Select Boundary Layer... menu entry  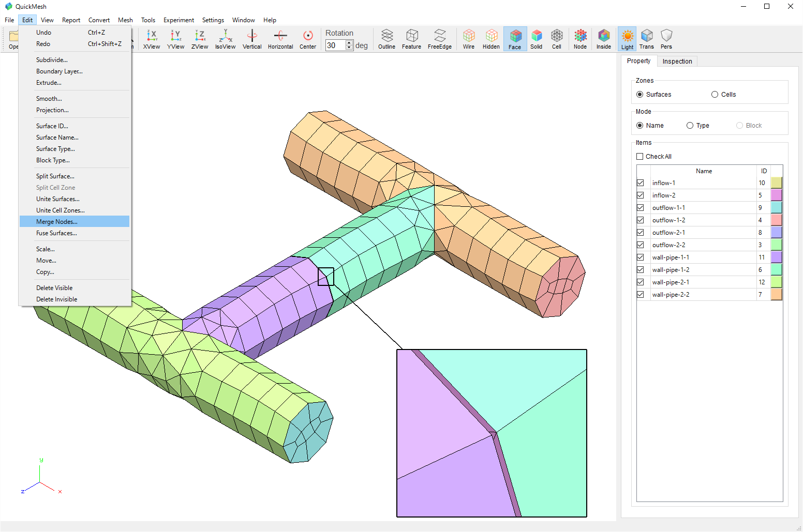75,71
